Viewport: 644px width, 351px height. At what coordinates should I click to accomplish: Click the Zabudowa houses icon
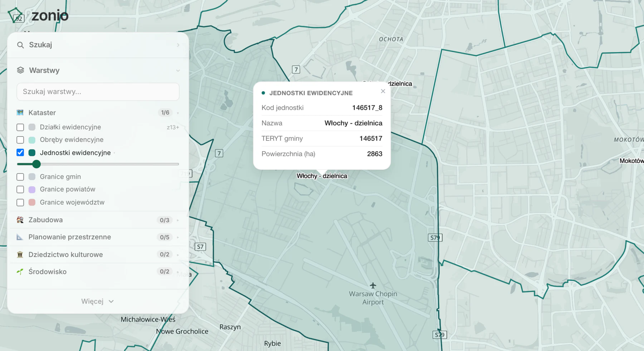[20, 220]
